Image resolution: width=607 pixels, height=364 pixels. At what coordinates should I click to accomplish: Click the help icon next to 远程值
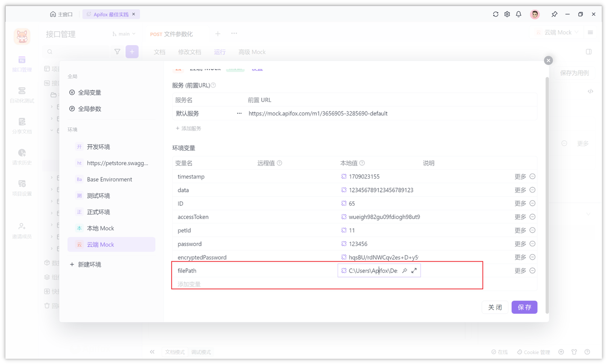click(279, 163)
